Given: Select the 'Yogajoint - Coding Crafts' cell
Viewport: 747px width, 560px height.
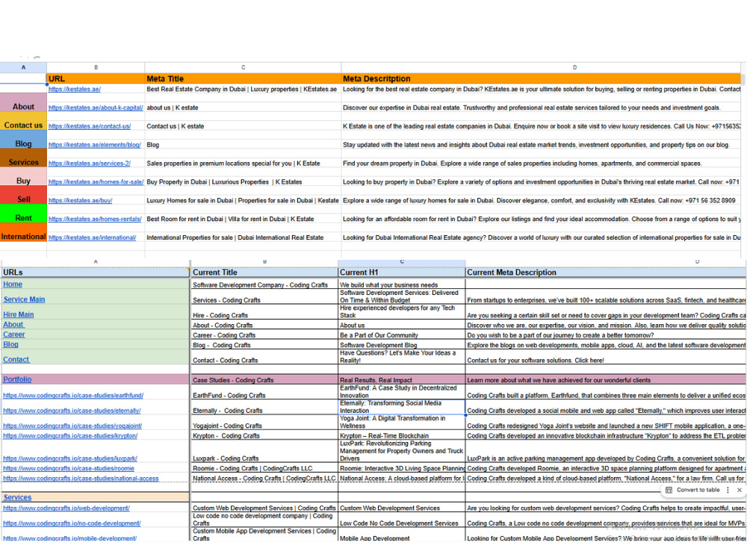Looking at the screenshot, I should (264, 423).
